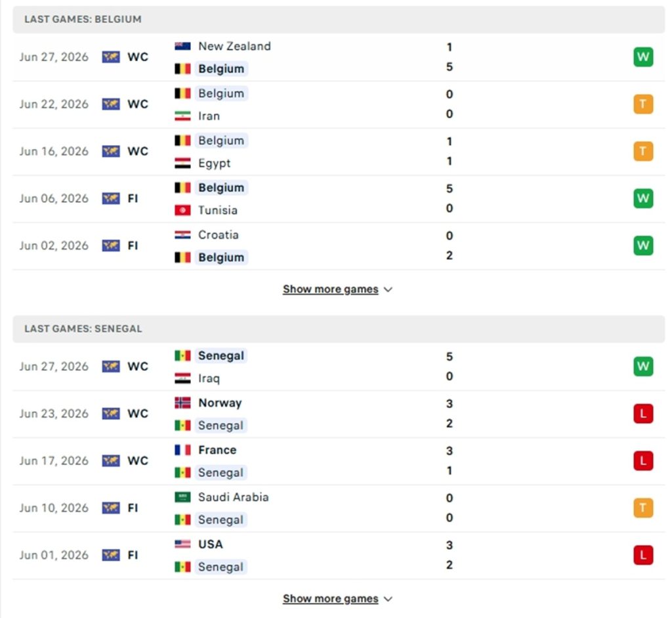Click the orange T badge for Belgium–Iran game
The image size is (672, 618).
(643, 104)
